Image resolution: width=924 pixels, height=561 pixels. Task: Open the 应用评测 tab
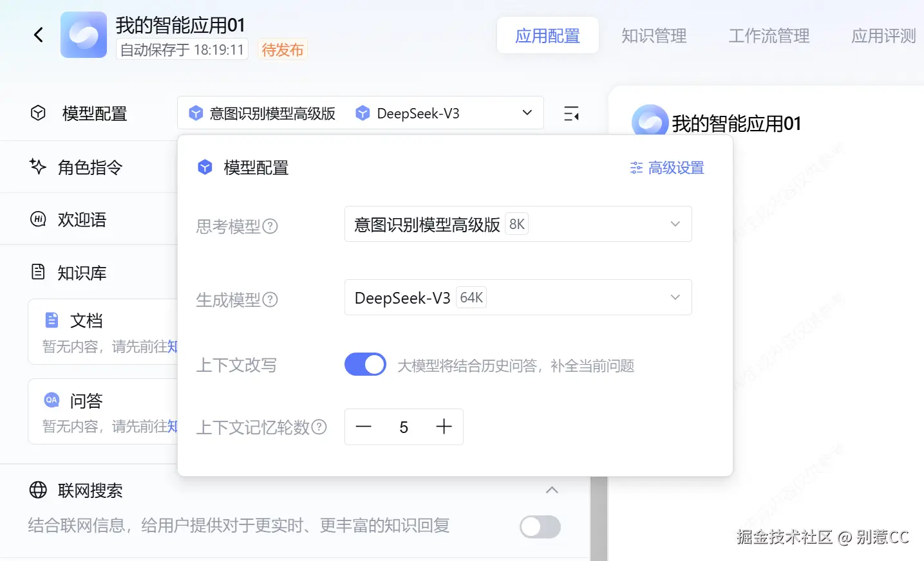click(x=883, y=35)
